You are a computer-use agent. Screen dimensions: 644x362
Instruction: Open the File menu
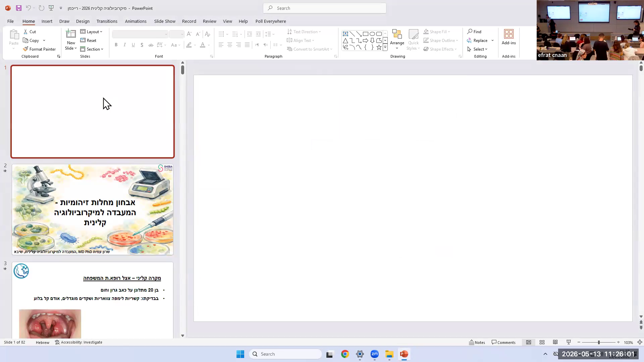10,21
